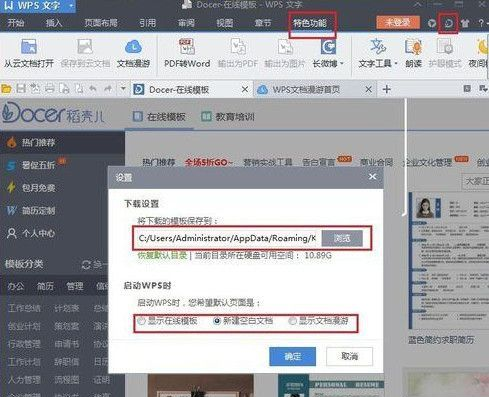
Task: Select the 新建空白文档 radio button
Action: (x=217, y=321)
